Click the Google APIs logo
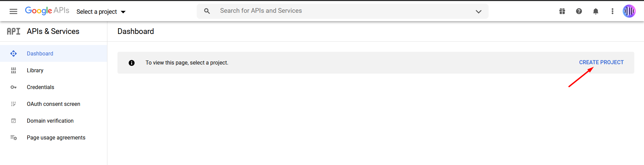This screenshot has width=644, height=165. [47, 11]
